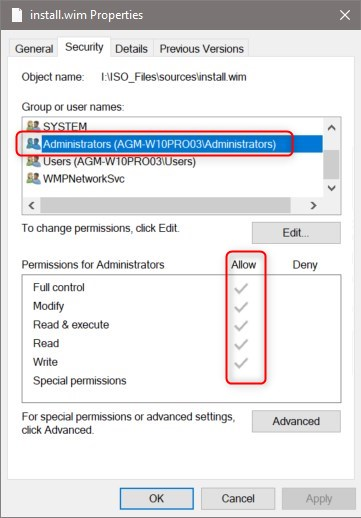Switch to the General tab

34,49
